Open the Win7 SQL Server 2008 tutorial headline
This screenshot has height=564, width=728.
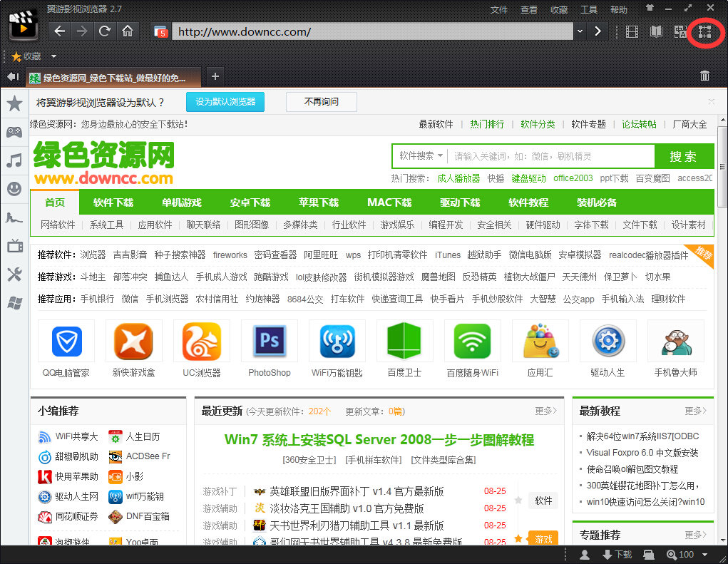coord(379,440)
